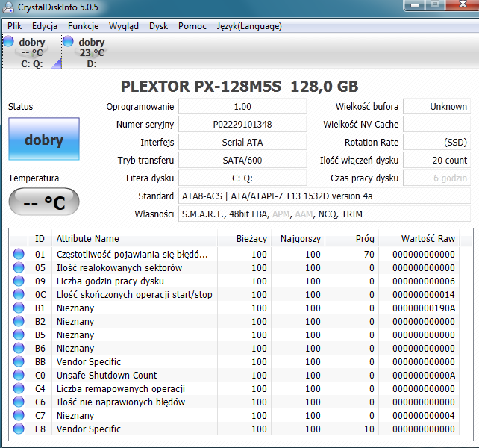Close the CrystalDiskInfo window
Viewport: 479px width, 448px height.
click(x=463, y=5)
